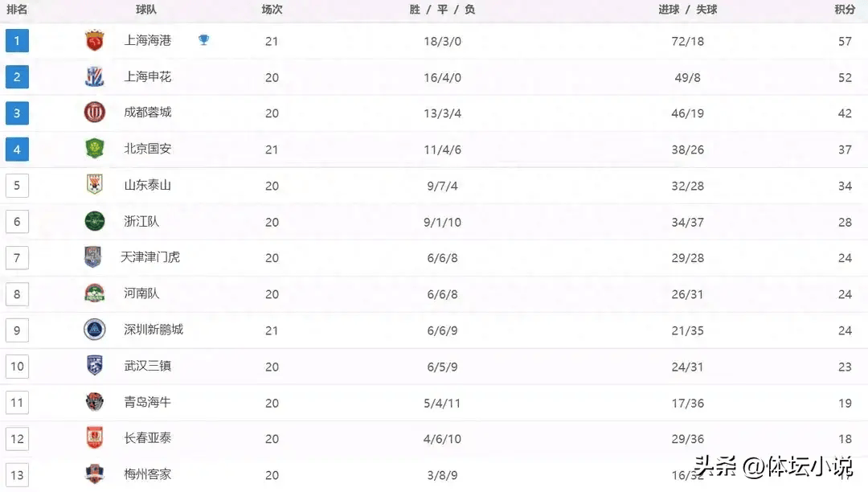Click the 浙江队 round green logo
Image resolution: width=868 pixels, height=492 pixels.
(x=95, y=221)
